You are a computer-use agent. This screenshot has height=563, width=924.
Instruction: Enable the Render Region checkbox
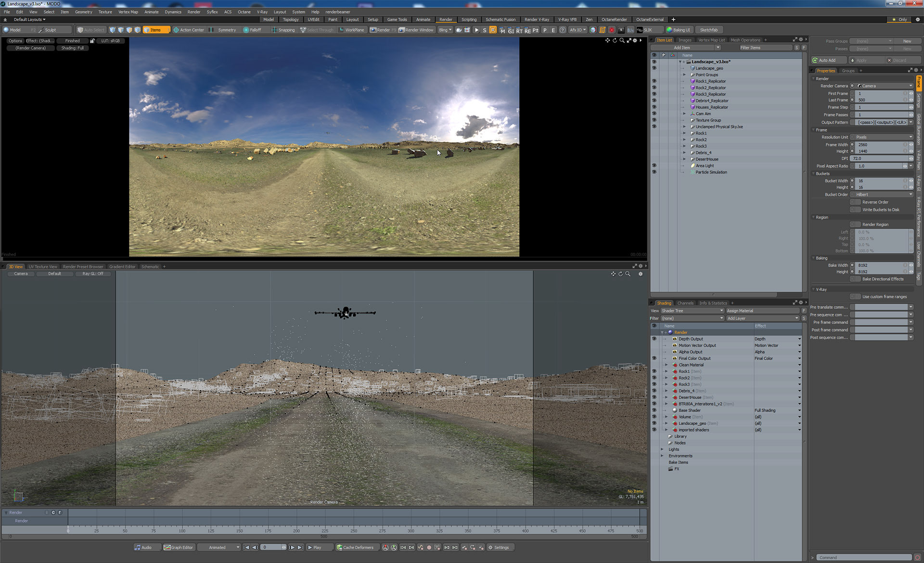(855, 224)
